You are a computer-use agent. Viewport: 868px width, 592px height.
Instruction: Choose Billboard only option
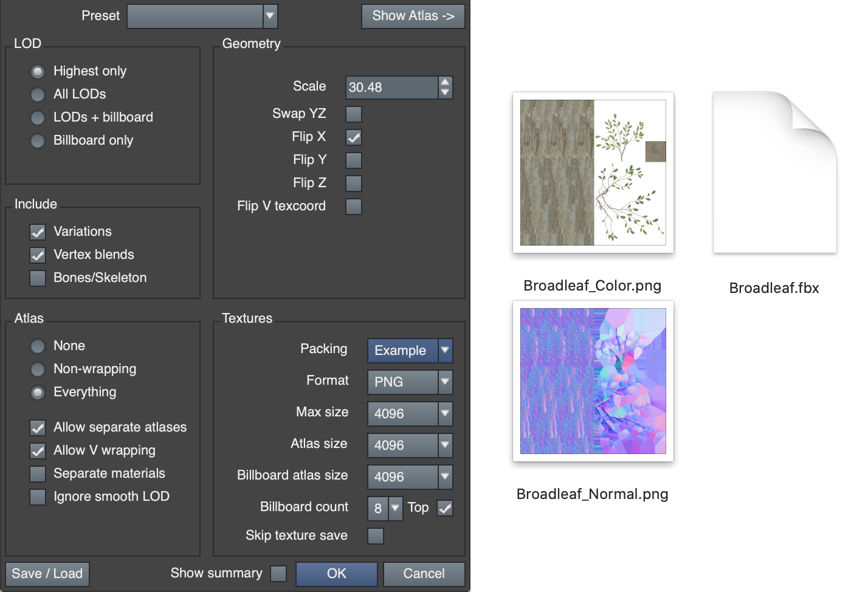tap(38, 141)
